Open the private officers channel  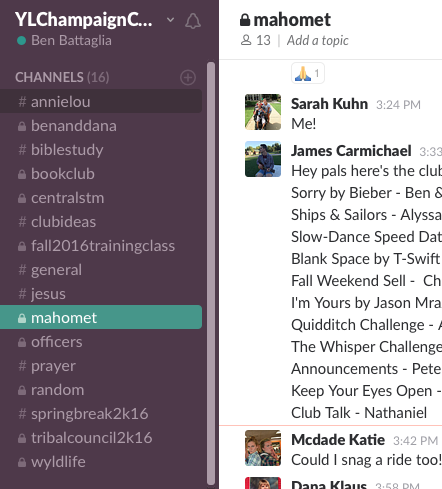tap(101, 342)
